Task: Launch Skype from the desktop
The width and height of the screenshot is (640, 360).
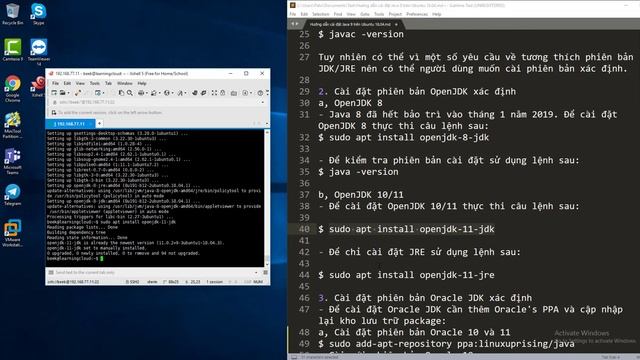Action: pos(38,13)
